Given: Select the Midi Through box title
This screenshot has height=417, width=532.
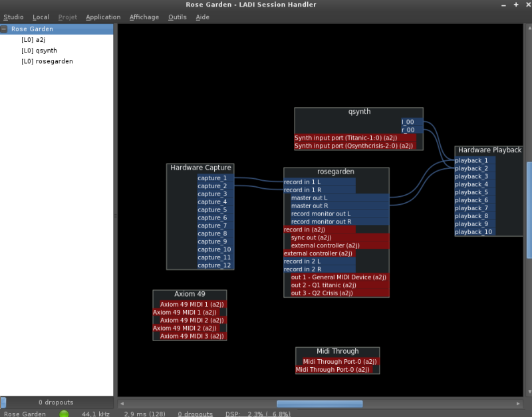Looking at the screenshot, I should click(x=338, y=351).
